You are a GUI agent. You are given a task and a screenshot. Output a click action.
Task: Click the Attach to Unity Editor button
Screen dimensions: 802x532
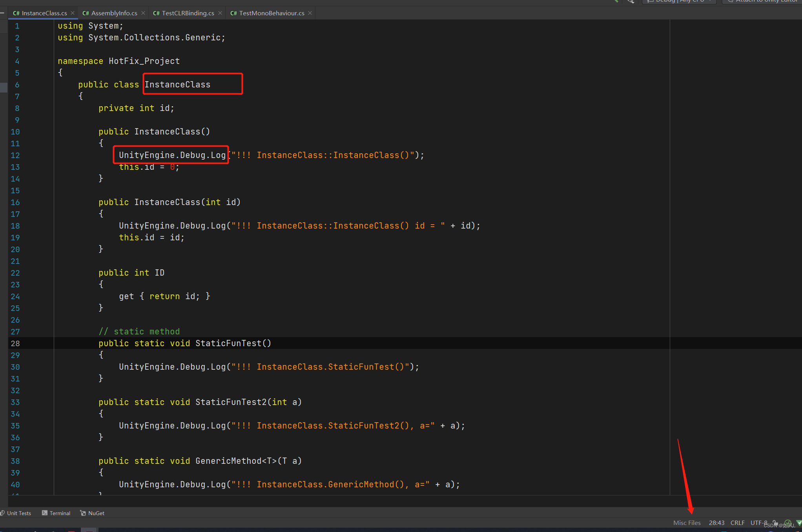[x=762, y=1]
